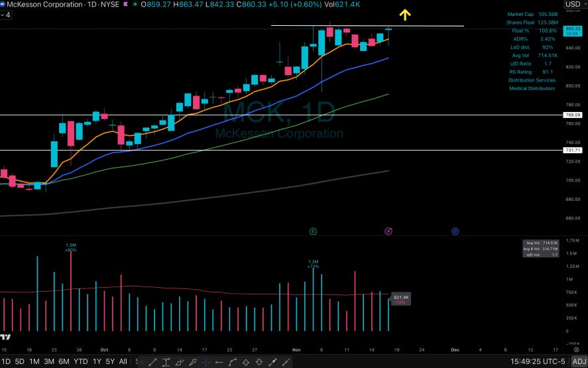Image resolution: width=588 pixels, height=368 pixels.
Task: Set time range to 1M
Action: pyautogui.click(x=34, y=361)
